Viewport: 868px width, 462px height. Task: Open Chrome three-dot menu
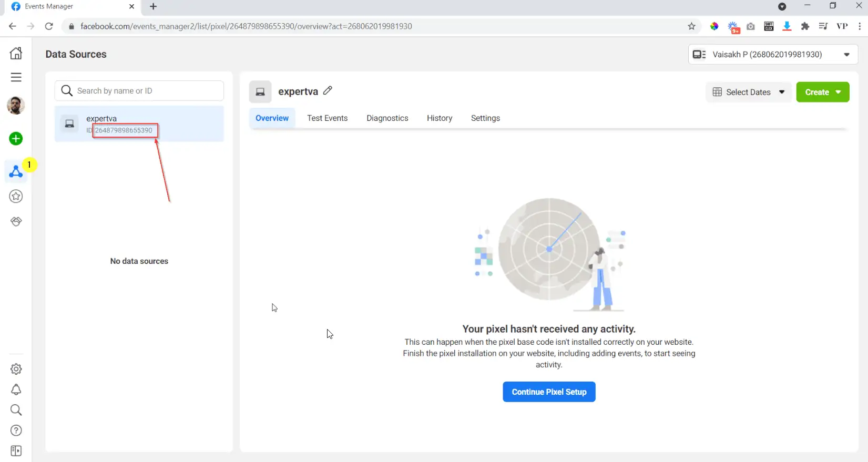click(x=860, y=26)
